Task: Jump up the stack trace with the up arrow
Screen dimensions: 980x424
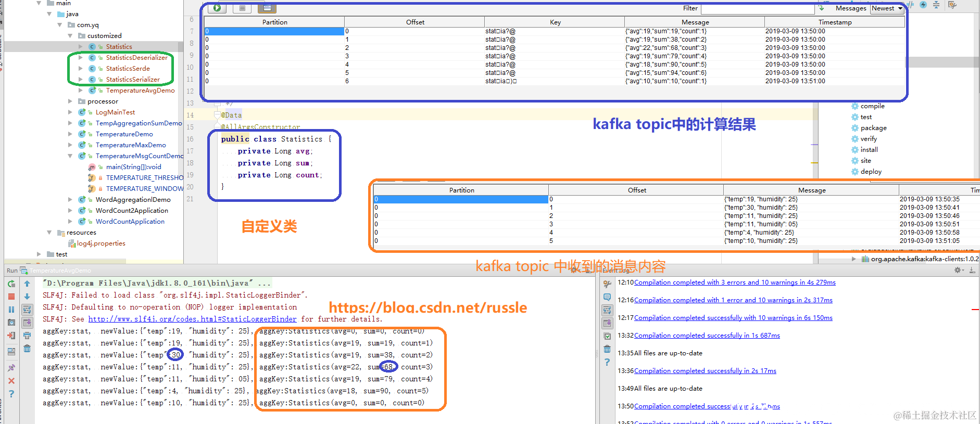Action: point(27,284)
